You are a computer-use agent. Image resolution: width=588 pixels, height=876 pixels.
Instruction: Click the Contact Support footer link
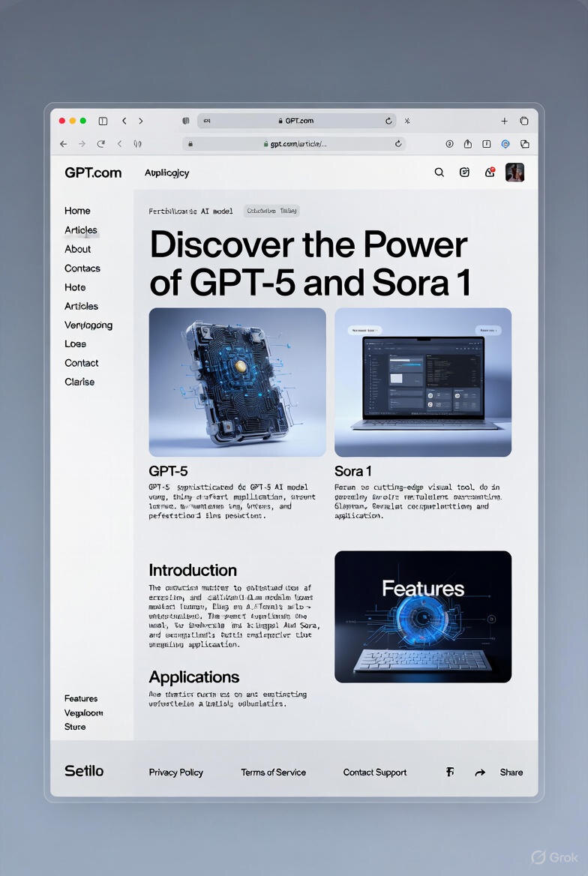tap(375, 772)
